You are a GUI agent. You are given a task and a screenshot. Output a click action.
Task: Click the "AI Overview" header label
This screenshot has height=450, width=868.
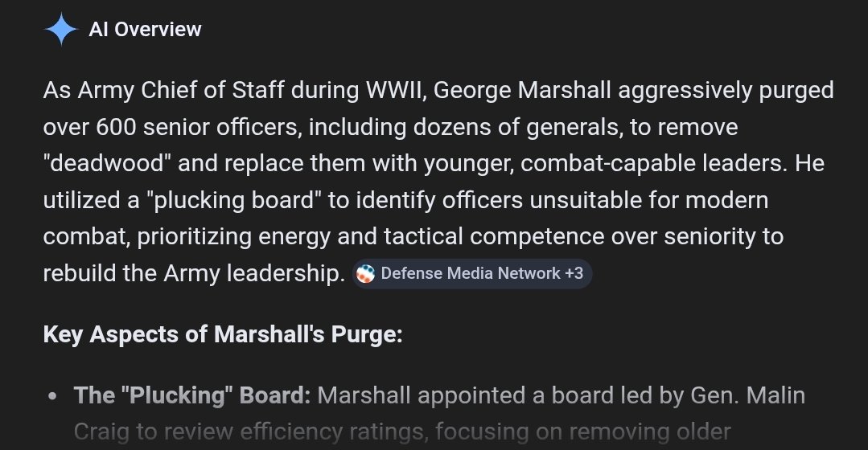(x=145, y=31)
